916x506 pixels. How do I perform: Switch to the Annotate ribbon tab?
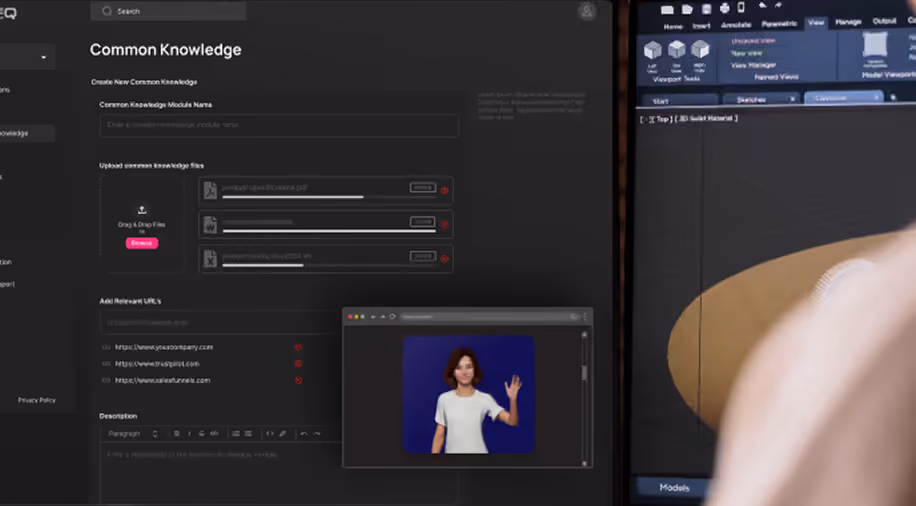(x=736, y=25)
